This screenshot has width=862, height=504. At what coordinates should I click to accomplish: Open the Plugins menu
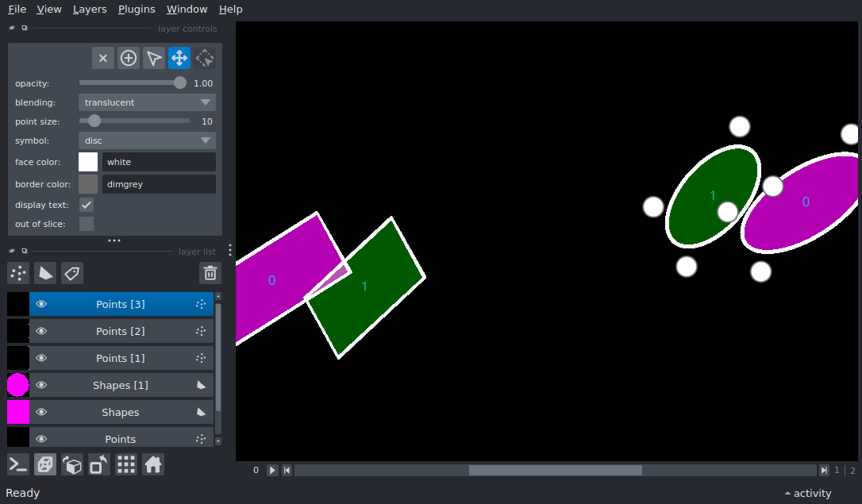click(x=137, y=10)
